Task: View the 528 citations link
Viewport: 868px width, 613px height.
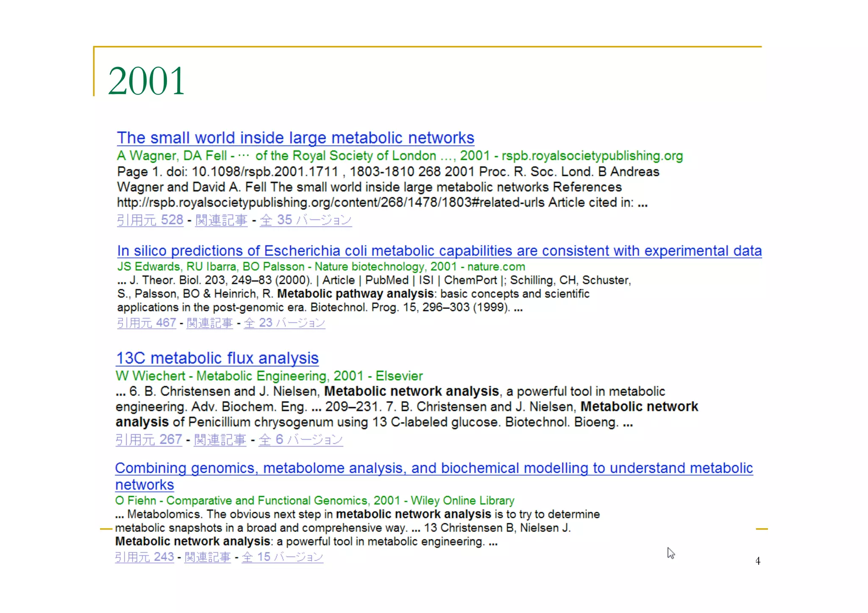Action: coord(150,220)
